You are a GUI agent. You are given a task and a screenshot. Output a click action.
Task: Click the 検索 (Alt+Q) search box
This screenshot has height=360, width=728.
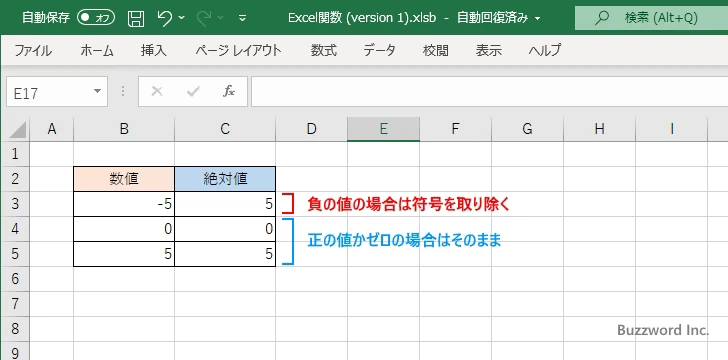(651, 18)
